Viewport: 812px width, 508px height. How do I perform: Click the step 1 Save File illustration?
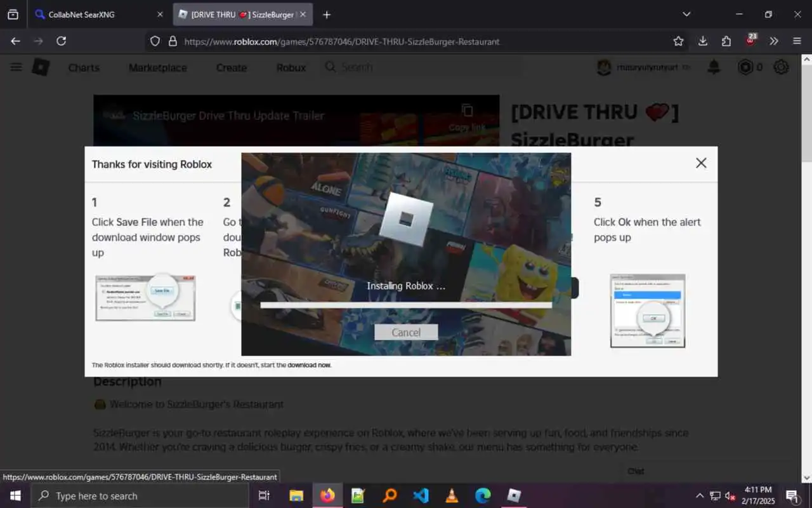coord(145,297)
